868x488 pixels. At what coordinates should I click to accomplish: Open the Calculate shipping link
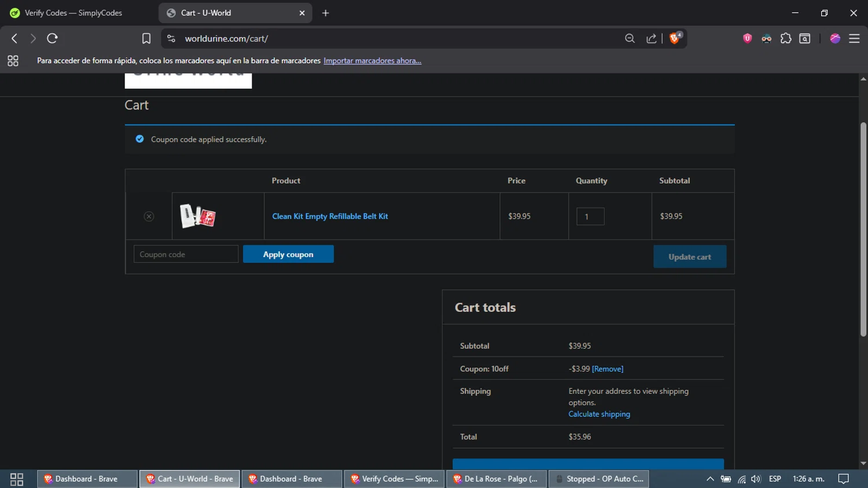point(599,414)
